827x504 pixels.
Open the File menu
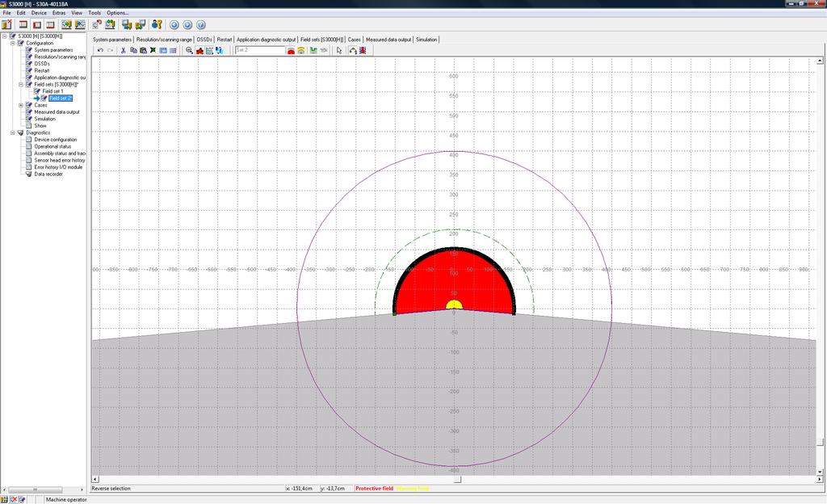coord(6,13)
